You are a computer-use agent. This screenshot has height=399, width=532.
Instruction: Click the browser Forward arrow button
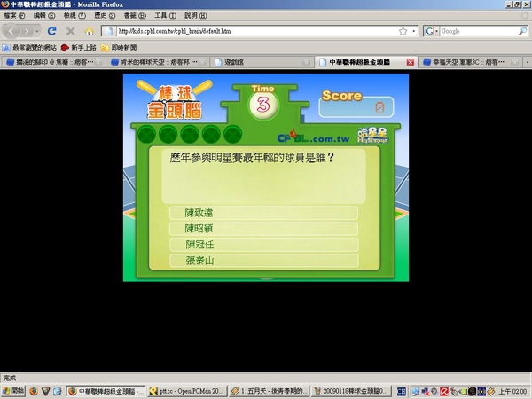point(27,32)
